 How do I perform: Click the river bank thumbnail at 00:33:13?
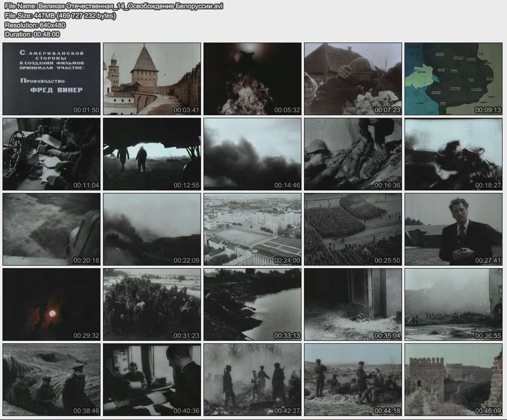[x=253, y=304]
